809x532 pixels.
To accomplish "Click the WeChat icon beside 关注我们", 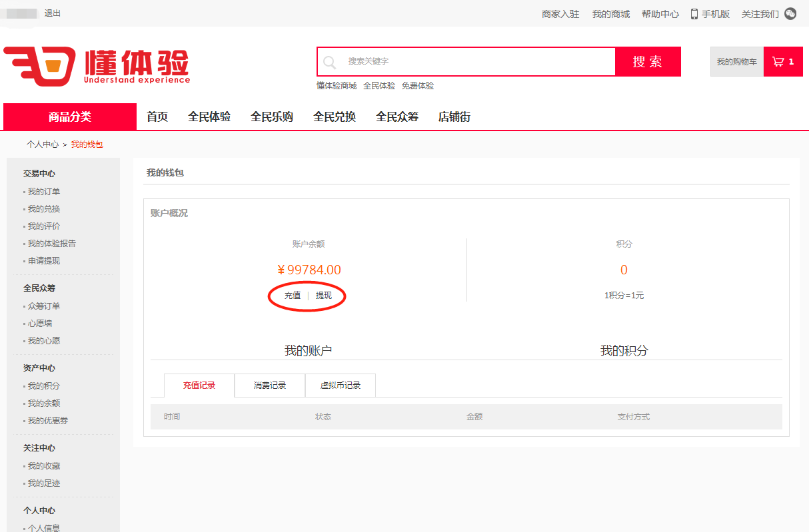I will pos(790,13).
